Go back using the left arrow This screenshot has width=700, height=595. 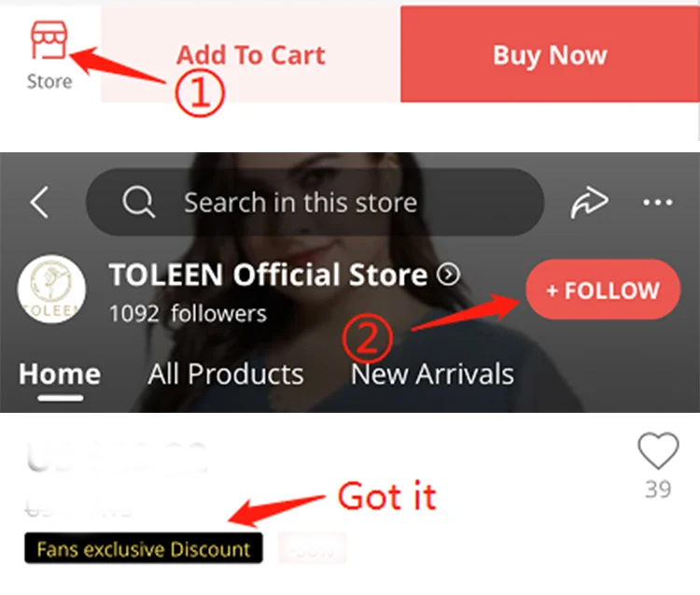(39, 203)
